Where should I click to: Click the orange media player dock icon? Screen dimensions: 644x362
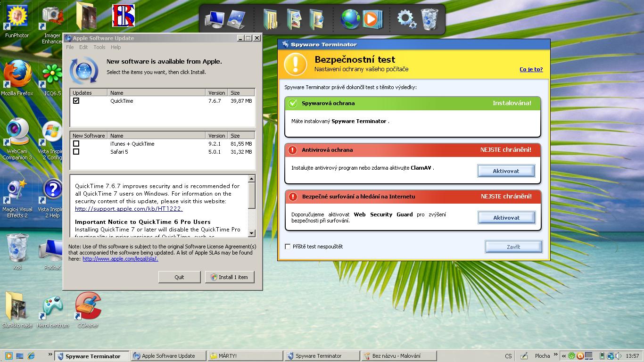click(x=372, y=19)
